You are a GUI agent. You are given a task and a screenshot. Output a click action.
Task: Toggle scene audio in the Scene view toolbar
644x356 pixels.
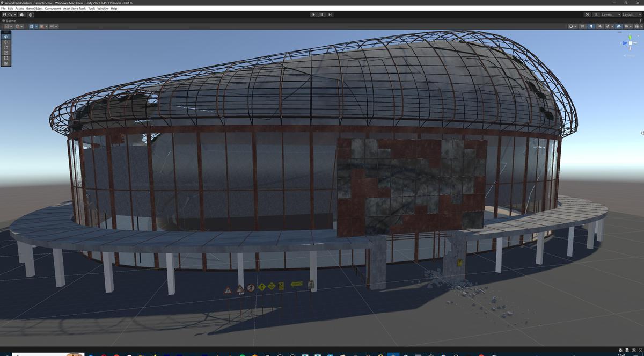click(600, 26)
